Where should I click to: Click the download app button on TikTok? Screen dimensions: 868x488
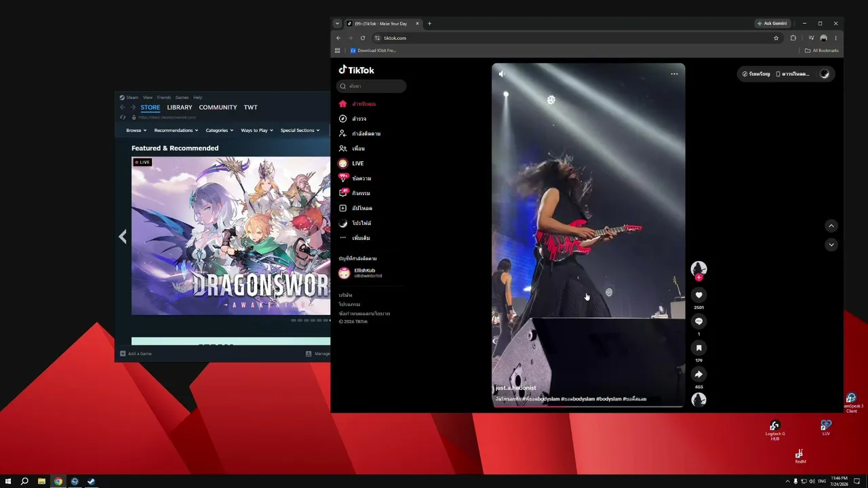(793, 74)
